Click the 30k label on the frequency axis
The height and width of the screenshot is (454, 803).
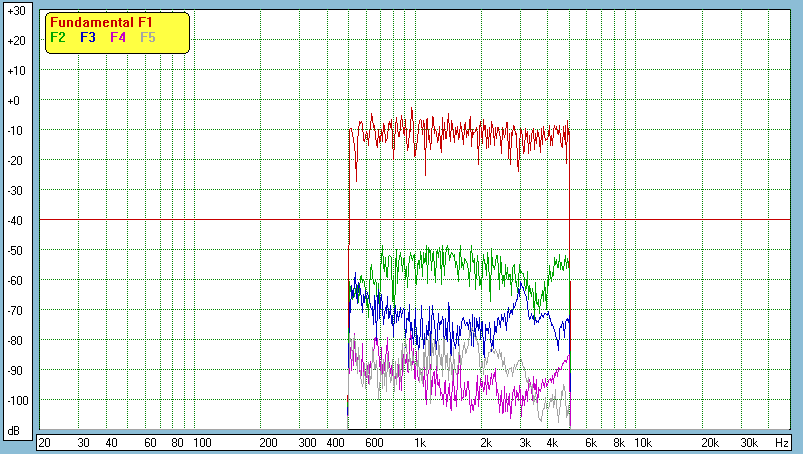pos(751,442)
